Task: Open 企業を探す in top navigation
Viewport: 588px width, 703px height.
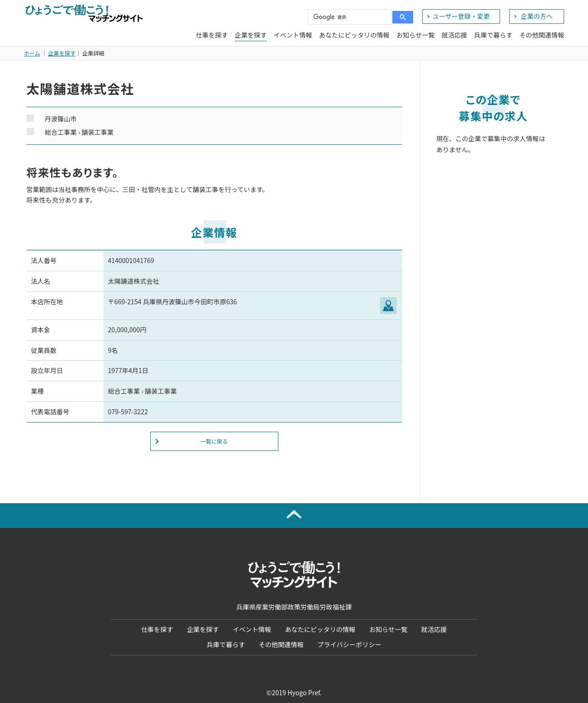Action: coord(250,35)
